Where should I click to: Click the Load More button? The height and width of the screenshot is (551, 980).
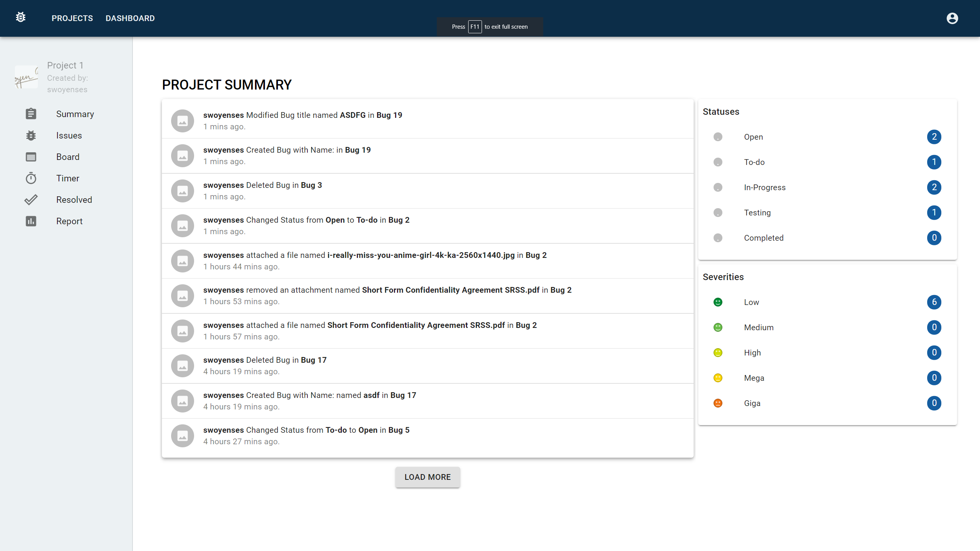point(428,477)
